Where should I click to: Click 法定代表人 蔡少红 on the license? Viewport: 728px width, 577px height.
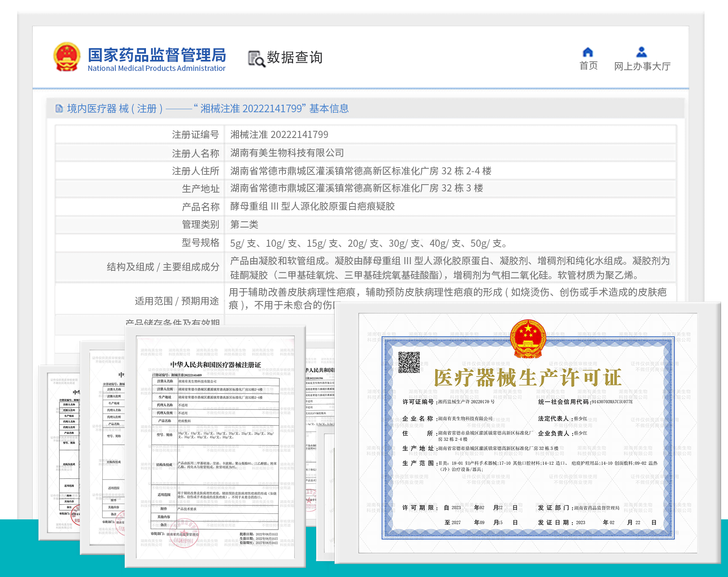click(x=563, y=419)
